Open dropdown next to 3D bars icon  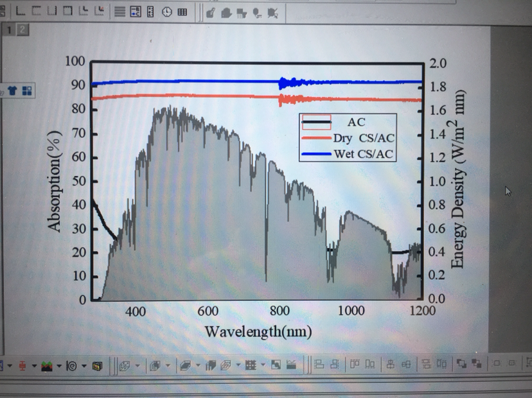(168, 365)
